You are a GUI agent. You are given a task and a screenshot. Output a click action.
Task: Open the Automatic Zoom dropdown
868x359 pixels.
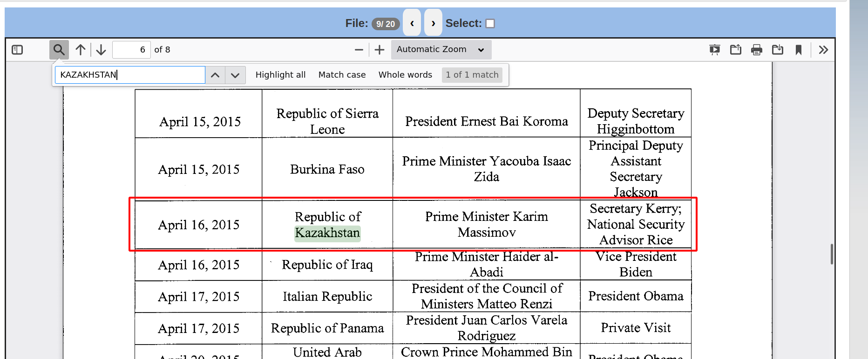[x=441, y=50]
